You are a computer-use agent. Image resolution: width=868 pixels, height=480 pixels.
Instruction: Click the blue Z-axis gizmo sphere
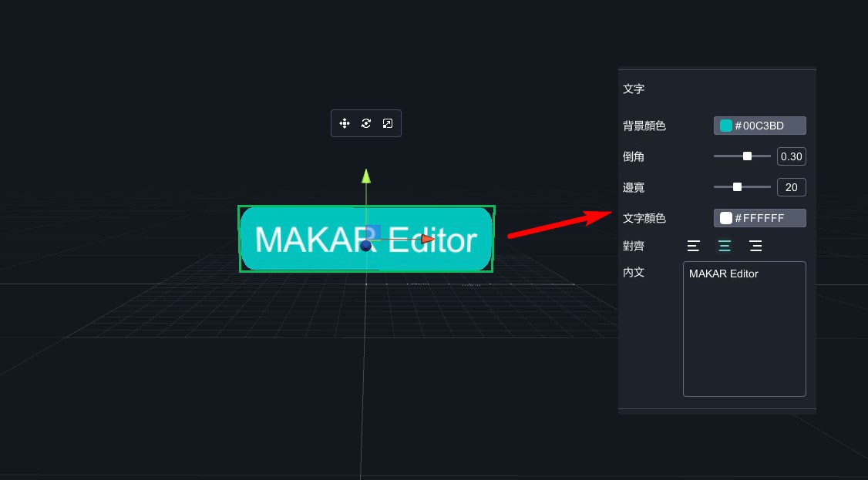(366, 246)
